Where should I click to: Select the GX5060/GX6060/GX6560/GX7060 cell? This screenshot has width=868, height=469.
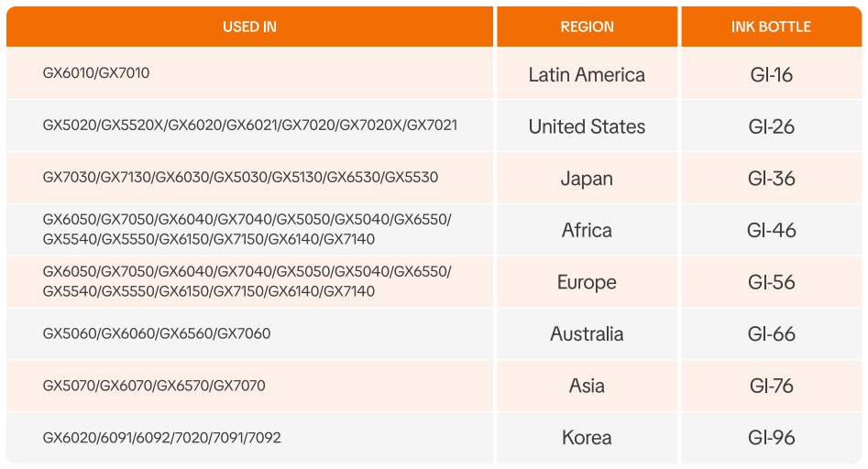click(157, 333)
